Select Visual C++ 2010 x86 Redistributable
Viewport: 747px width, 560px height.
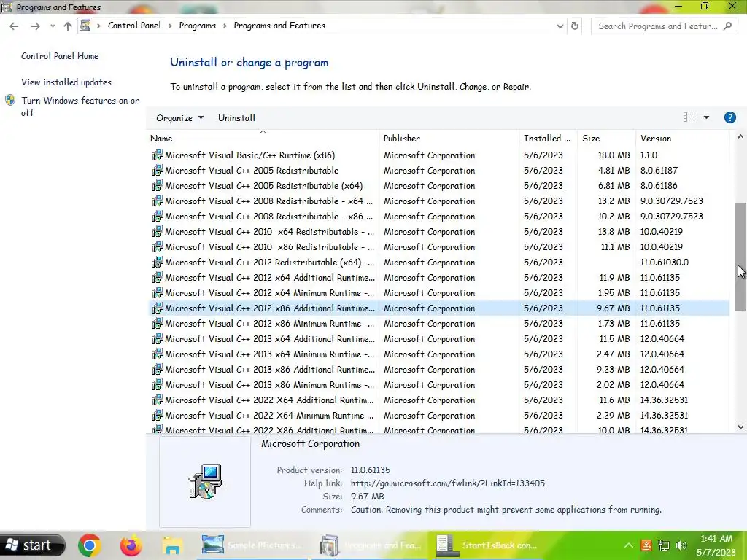pyautogui.click(x=438, y=247)
